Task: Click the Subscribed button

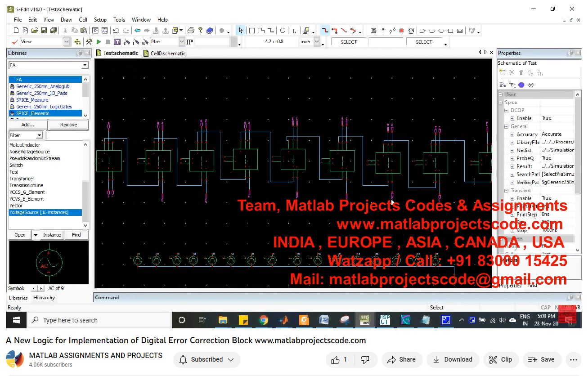Action: click(207, 359)
